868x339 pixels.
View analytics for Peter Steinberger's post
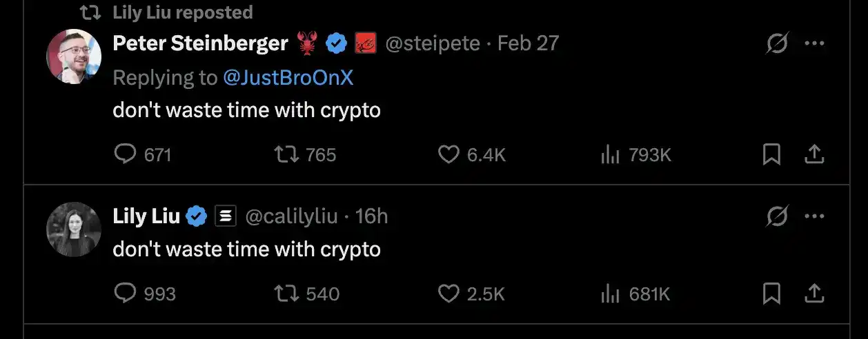pyautogui.click(x=610, y=154)
